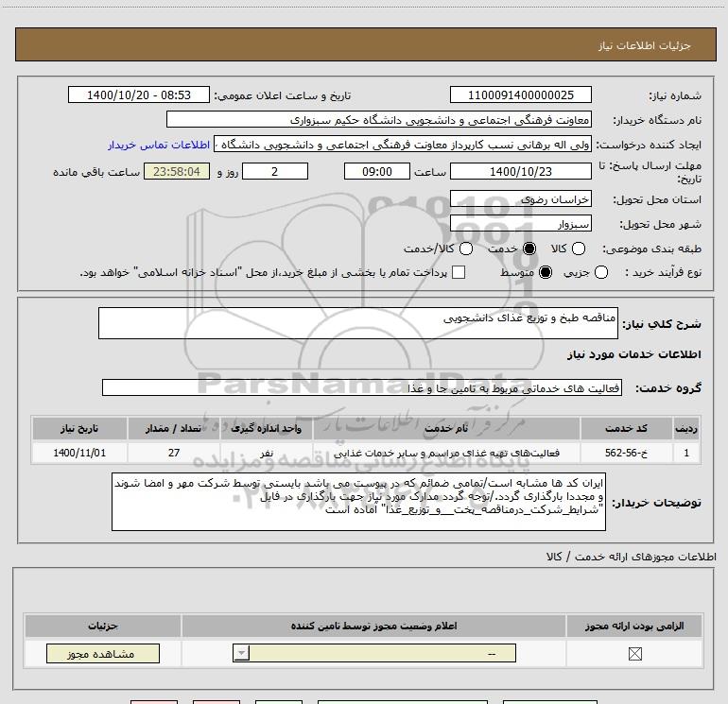The height and width of the screenshot is (704, 728).
Task: Click the public announcement date field
Action: (x=139, y=95)
